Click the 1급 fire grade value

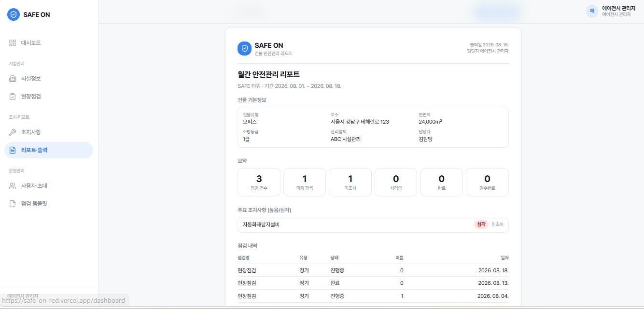(246, 139)
